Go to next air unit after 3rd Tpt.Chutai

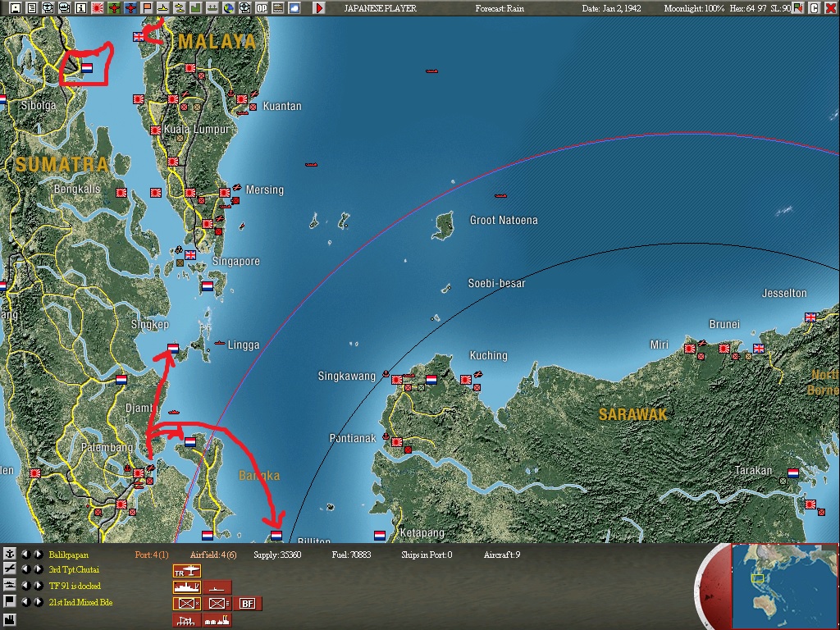(x=38, y=569)
